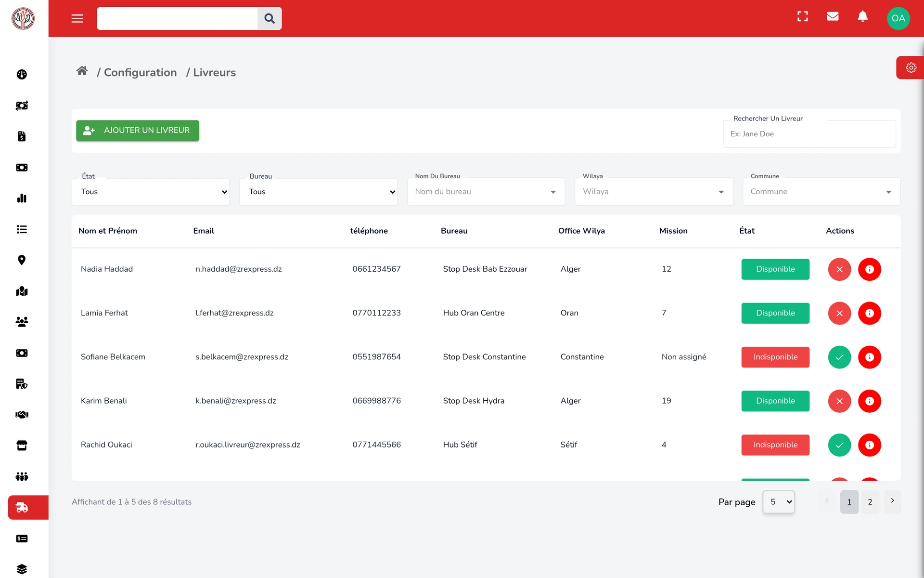
Task: View info for Nadia Haddad
Action: (x=870, y=269)
